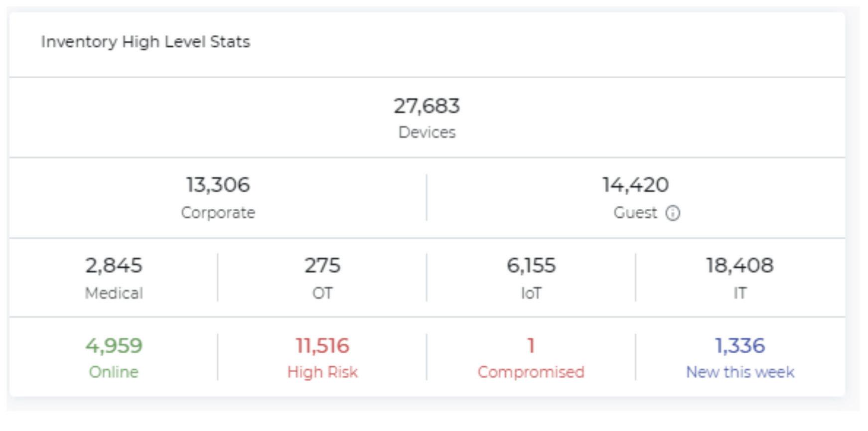The height and width of the screenshot is (431, 868).
Task: Click the Guest label text
Action: (x=635, y=213)
